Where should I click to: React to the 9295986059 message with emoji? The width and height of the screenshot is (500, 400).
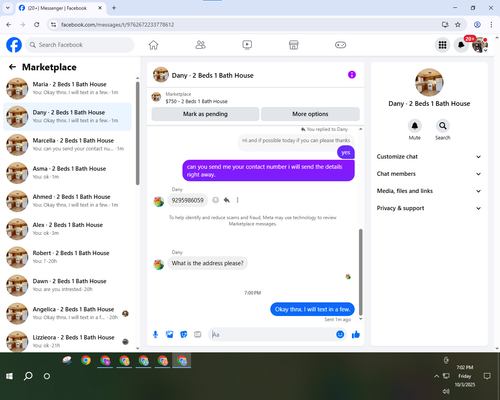point(216,200)
